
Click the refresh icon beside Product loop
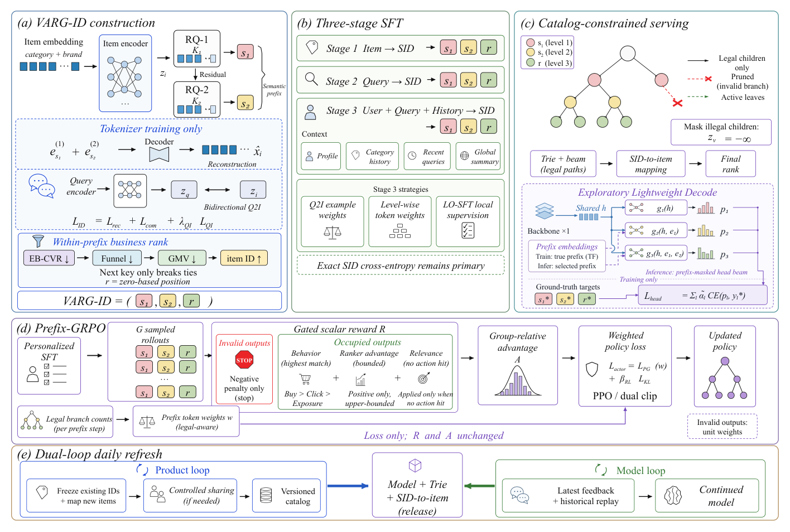[142, 470]
